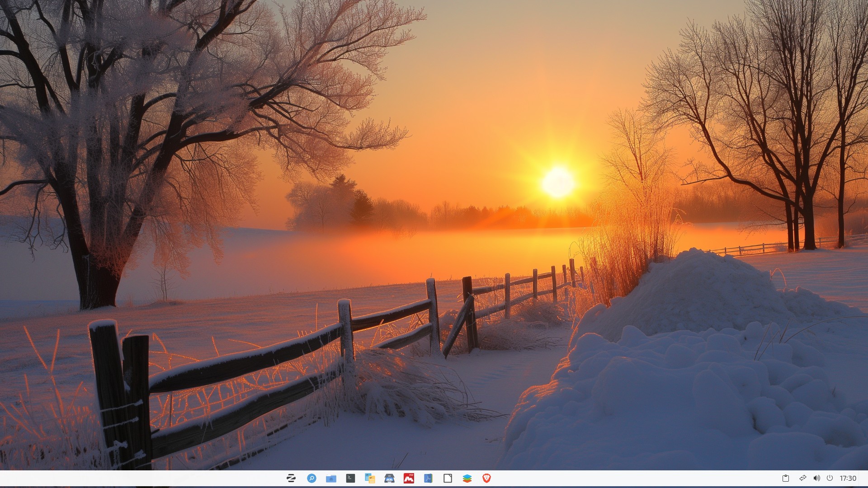Viewport: 868px width, 488px height.
Task: Launch the Terminal from the taskbar
Action: pos(350,478)
